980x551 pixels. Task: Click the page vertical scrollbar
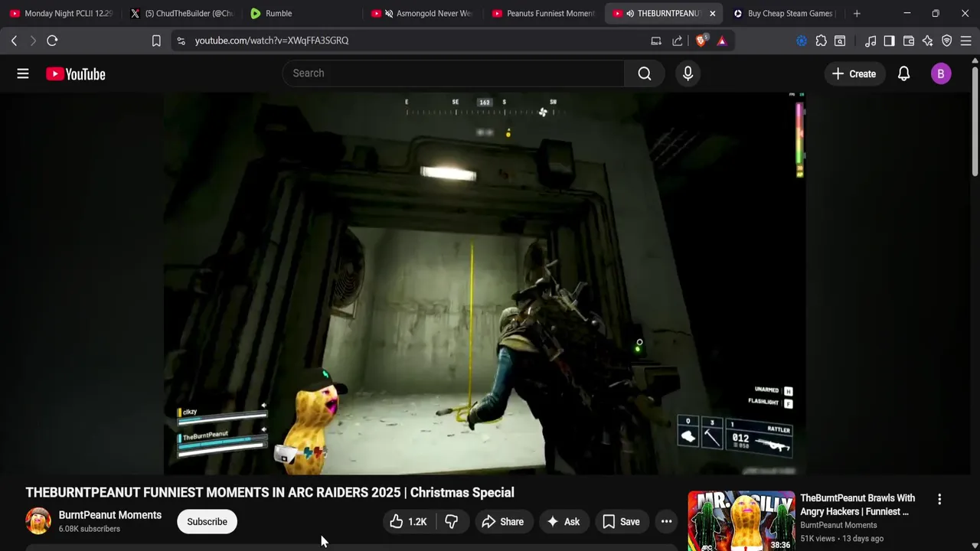click(x=975, y=122)
